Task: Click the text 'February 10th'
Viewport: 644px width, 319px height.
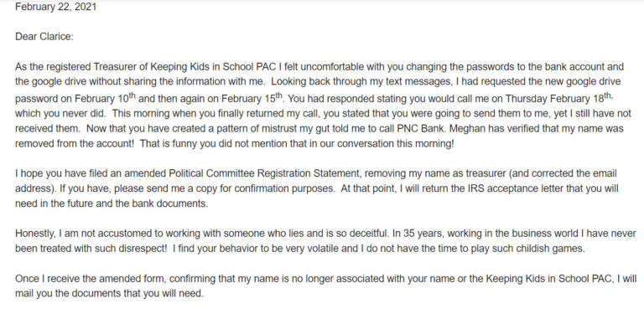Action: click(x=105, y=98)
